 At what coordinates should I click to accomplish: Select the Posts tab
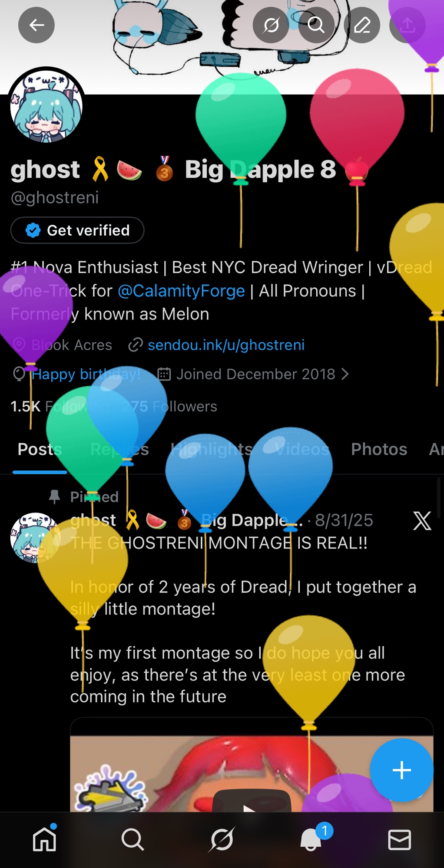[x=40, y=449]
